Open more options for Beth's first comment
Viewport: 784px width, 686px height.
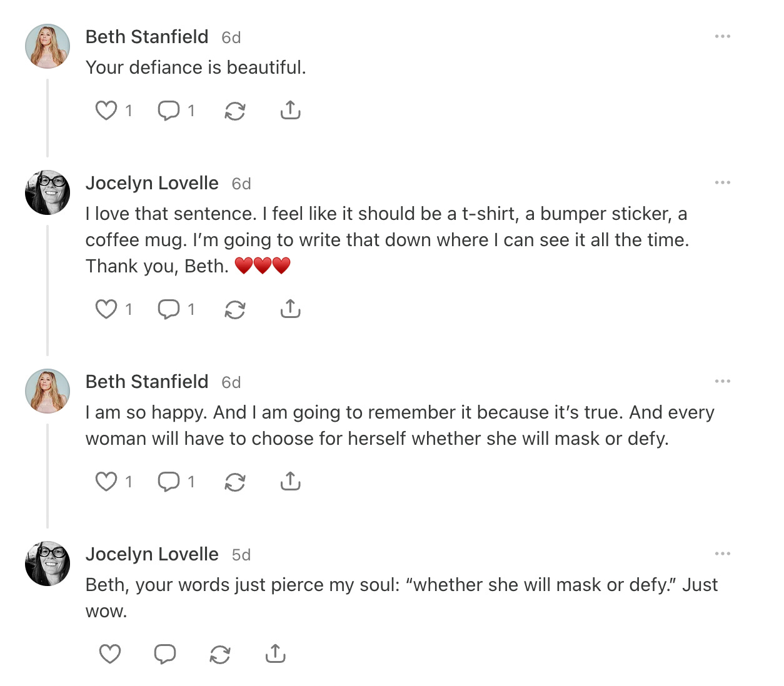point(723,37)
